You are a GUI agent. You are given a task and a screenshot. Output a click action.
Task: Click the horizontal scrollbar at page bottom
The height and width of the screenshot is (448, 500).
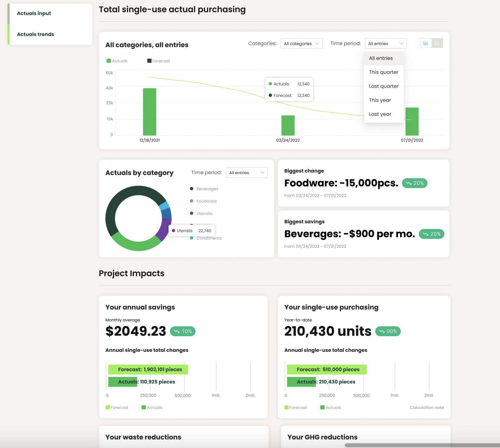422,445
